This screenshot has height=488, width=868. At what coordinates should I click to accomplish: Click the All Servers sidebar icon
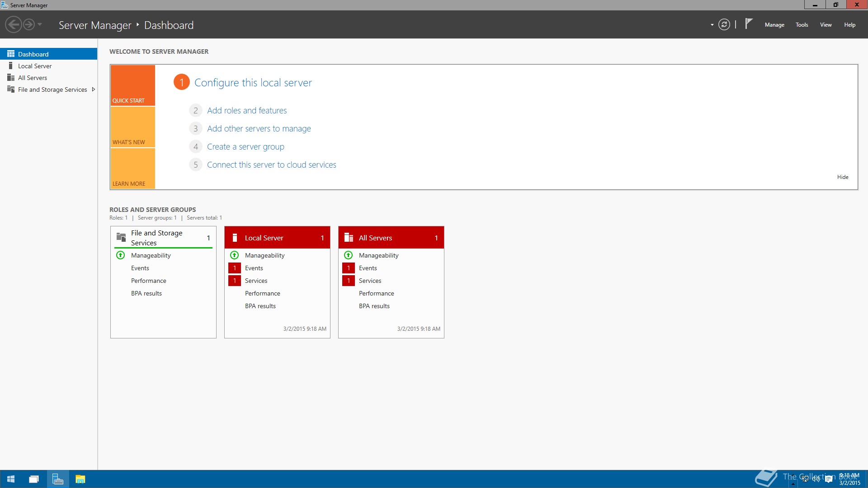coord(11,77)
